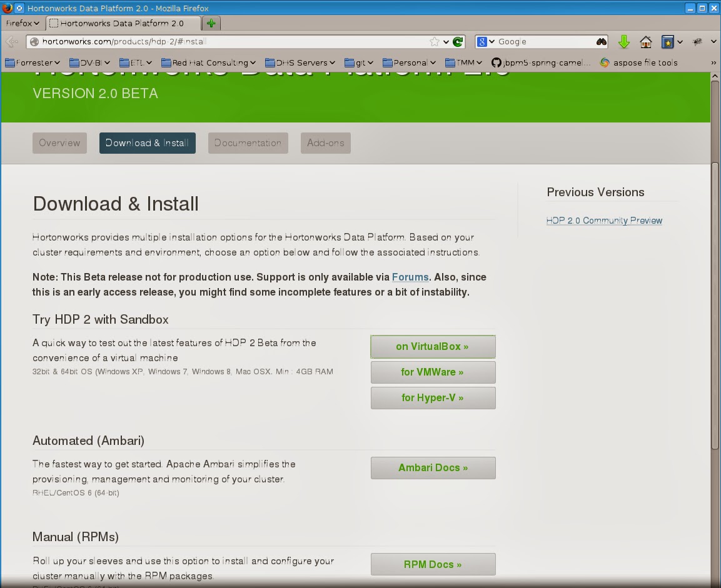Open the git bookmarks folder
The image size is (721, 588).
(x=359, y=62)
